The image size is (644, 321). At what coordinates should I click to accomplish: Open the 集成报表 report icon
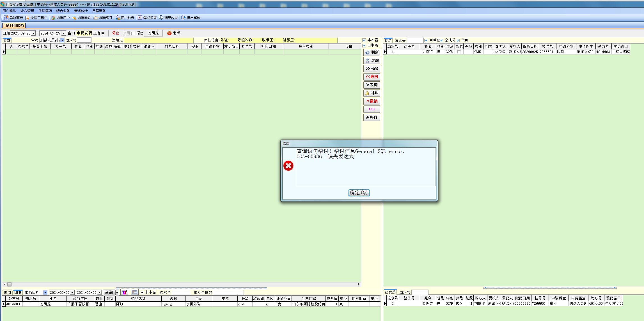[140, 18]
